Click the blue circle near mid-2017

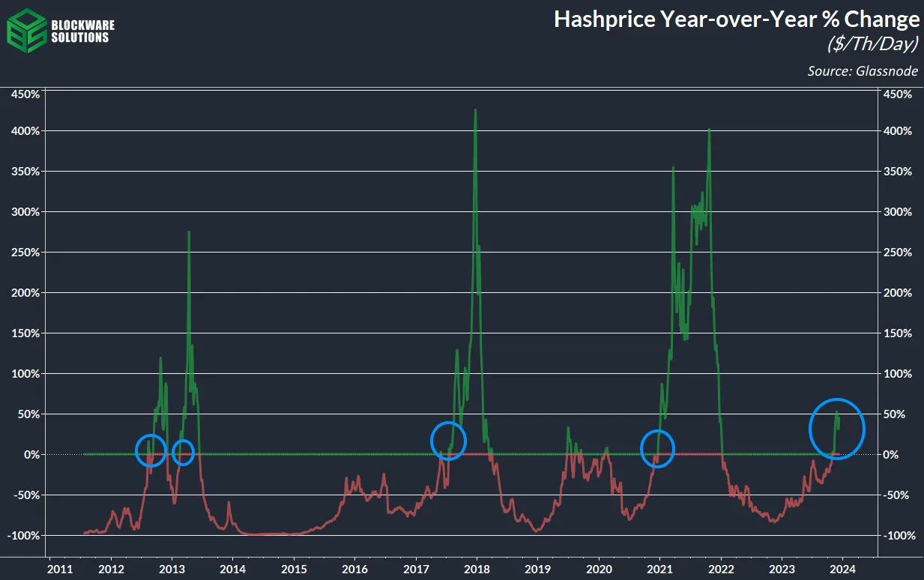(448, 440)
